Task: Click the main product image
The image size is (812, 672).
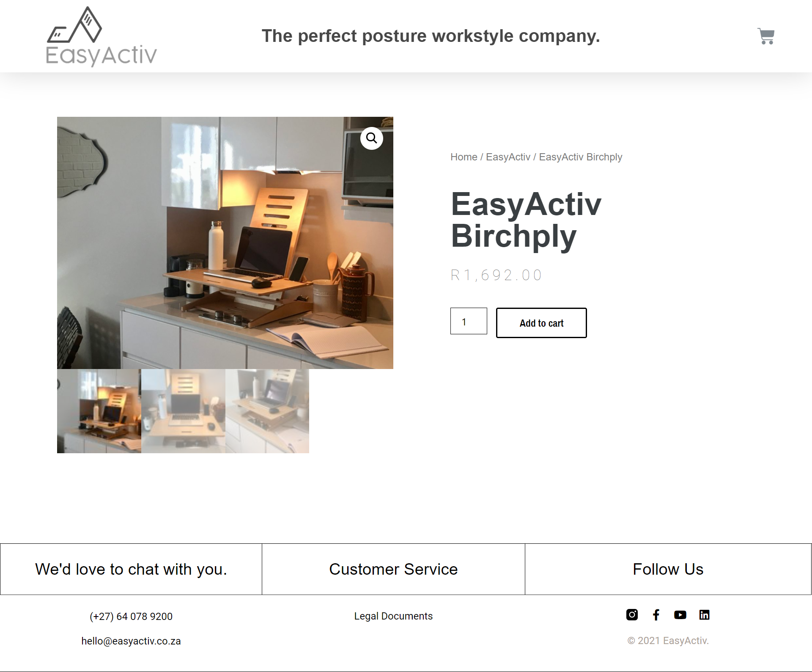Action: point(225,243)
